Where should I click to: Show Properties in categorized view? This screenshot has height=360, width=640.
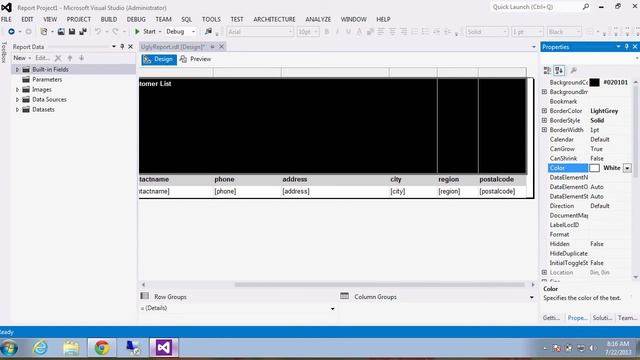click(x=547, y=70)
